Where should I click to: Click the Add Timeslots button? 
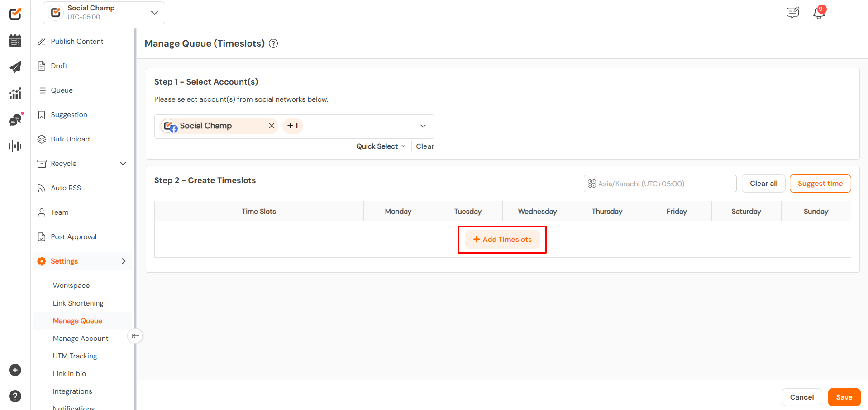[x=502, y=240]
